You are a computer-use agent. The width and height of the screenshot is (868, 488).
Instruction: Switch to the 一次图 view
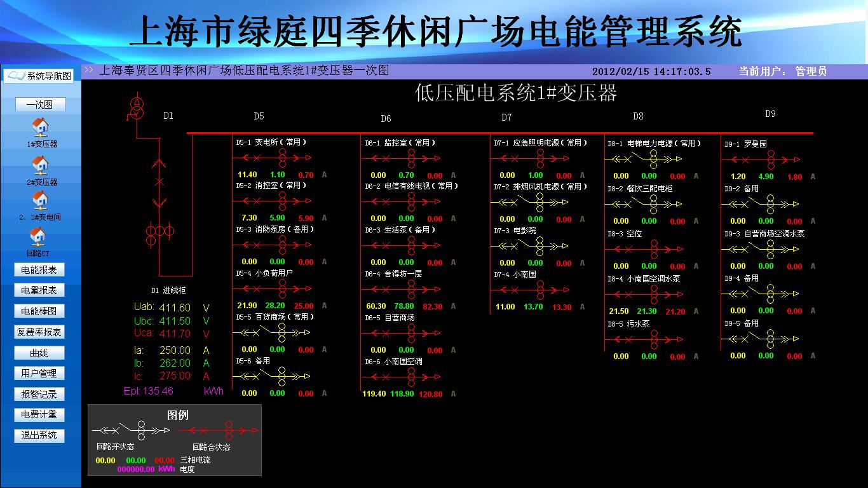(x=40, y=105)
